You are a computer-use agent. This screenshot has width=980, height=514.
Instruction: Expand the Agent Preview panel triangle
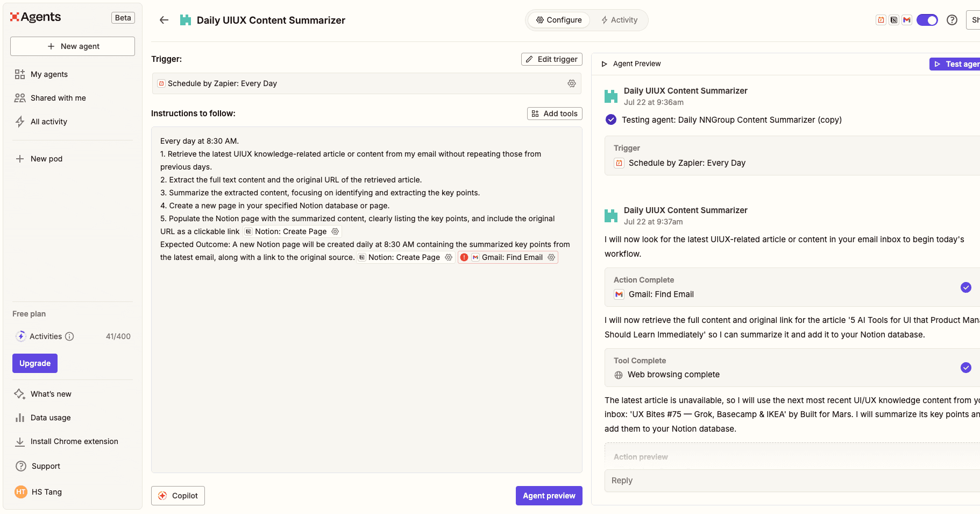coord(604,64)
